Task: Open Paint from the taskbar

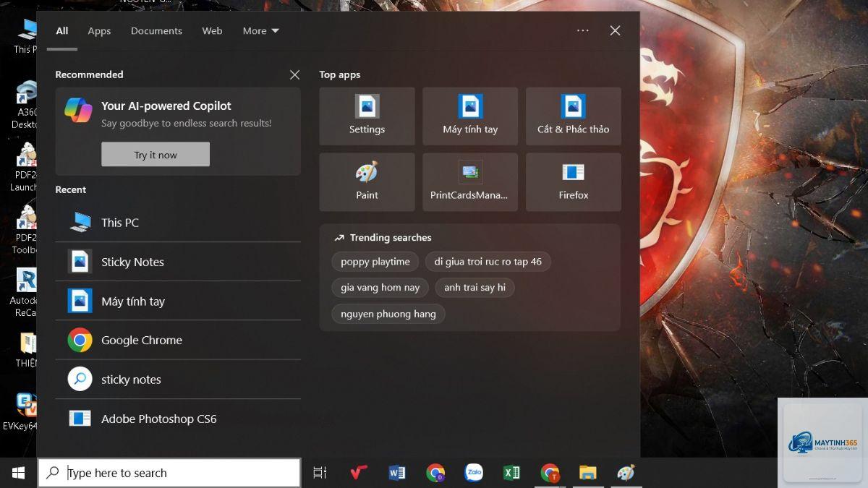Action: (x=626, y=473)
